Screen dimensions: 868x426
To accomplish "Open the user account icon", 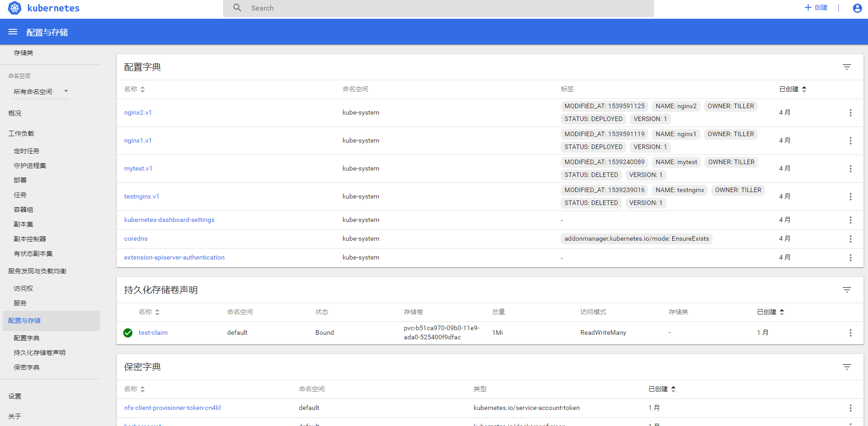I will click(x=857, y=8).
